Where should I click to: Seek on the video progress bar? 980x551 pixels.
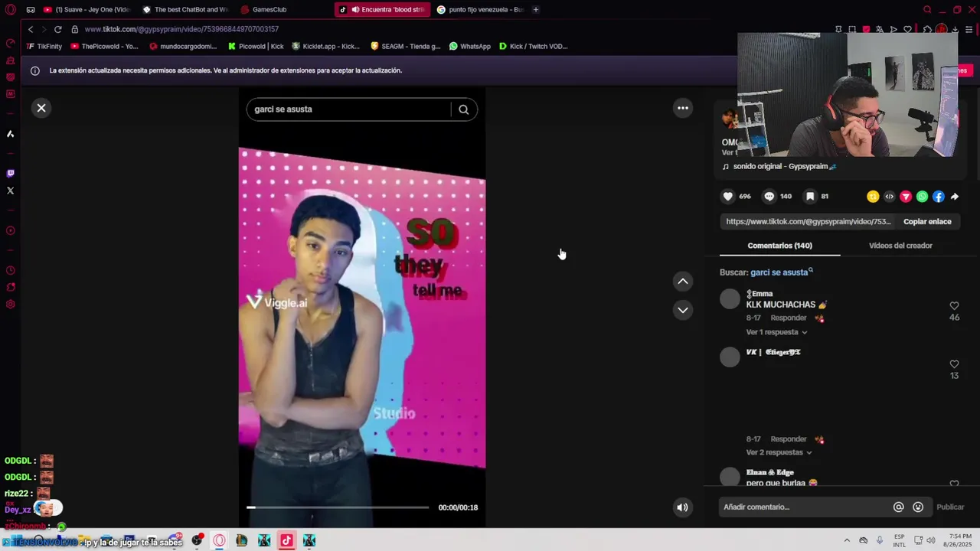pos(338,507)
